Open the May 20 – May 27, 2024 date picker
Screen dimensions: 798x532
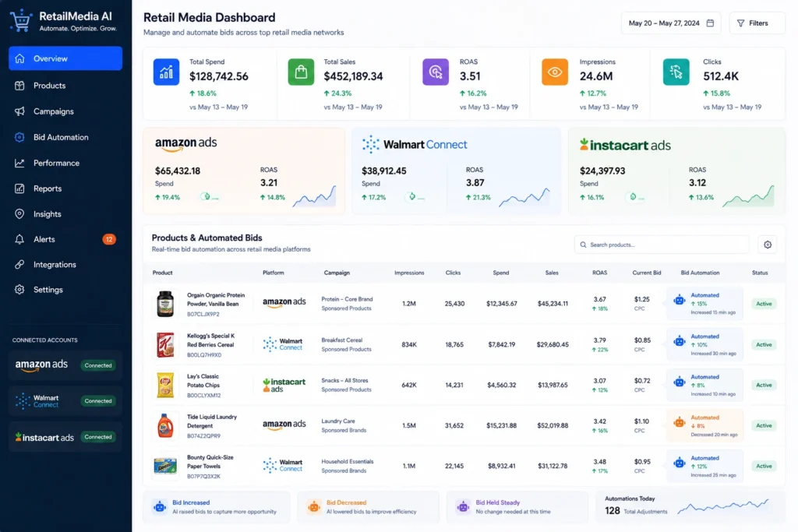pos(671,23)
